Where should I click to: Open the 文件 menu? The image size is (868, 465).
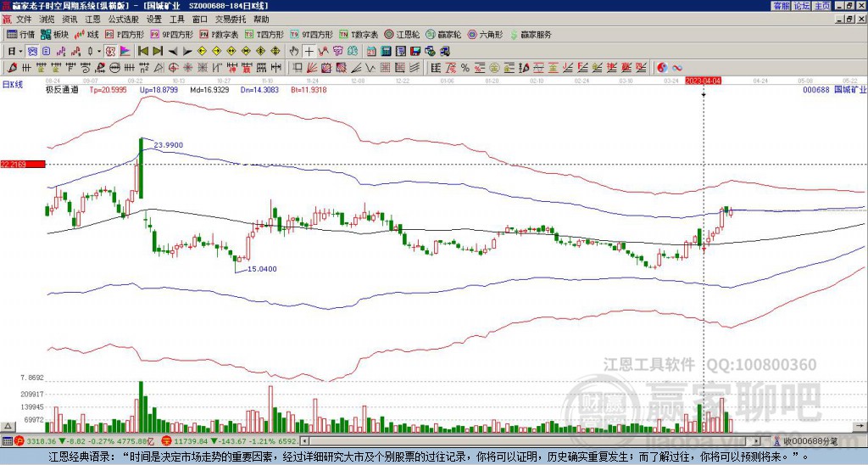(24, 20)
